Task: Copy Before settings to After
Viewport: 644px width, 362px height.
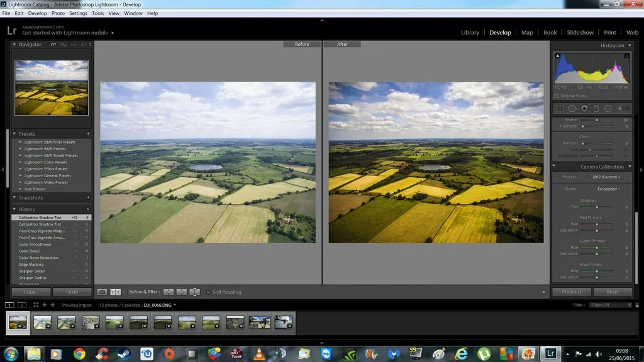Action: 169,292
